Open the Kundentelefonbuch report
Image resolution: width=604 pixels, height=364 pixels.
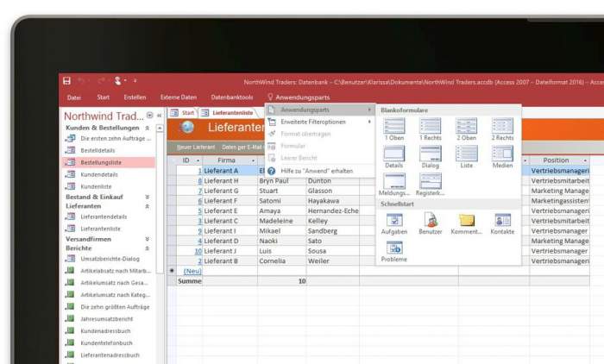(x=106, y=342)
